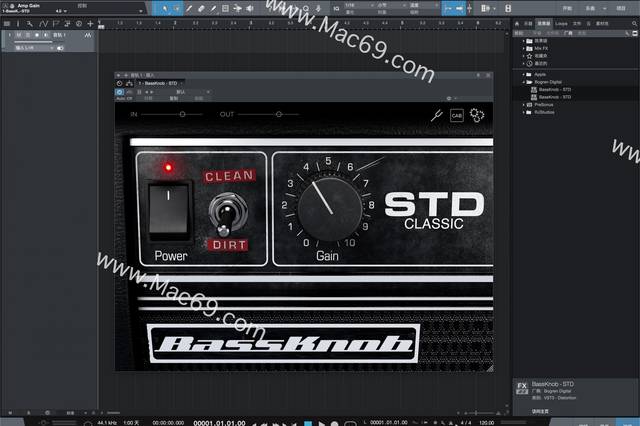The height and width of the screenshot is (426, 640).
Task: Adjust the IN level slider
Action: [171, 115]
